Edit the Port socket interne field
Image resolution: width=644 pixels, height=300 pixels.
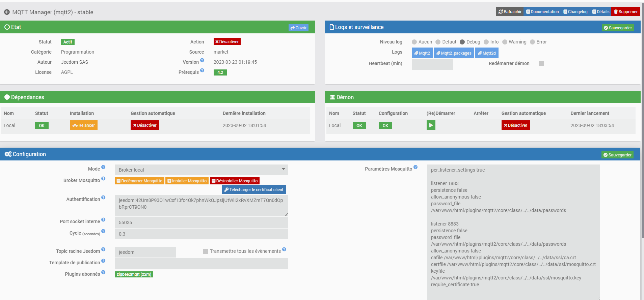(x=201, y=222)
